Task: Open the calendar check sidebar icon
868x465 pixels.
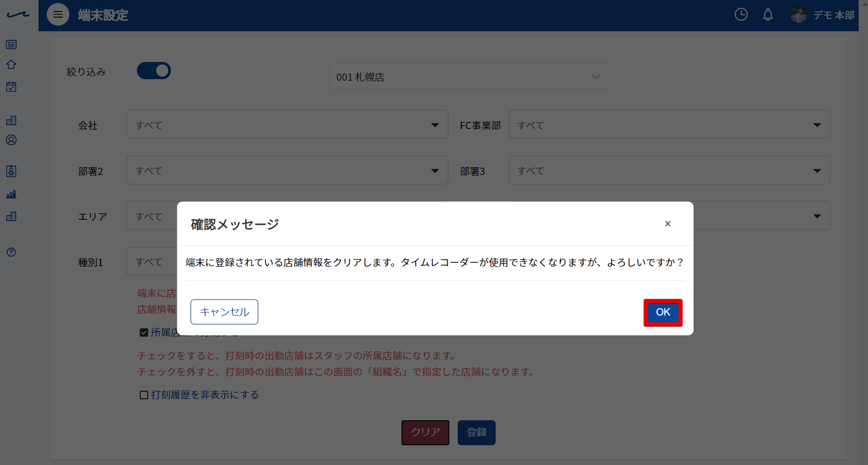Action: [x=11, y=86]
